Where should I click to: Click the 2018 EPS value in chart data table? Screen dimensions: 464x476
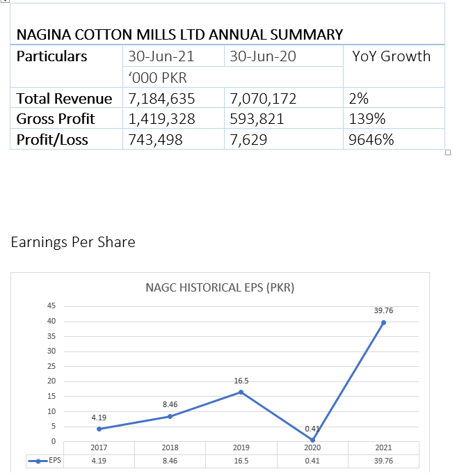coord(170,461)
